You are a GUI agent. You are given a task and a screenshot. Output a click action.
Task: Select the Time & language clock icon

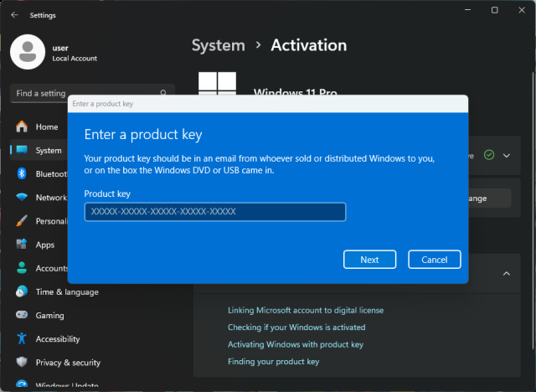pyautogui.click(x=22, y=291)
